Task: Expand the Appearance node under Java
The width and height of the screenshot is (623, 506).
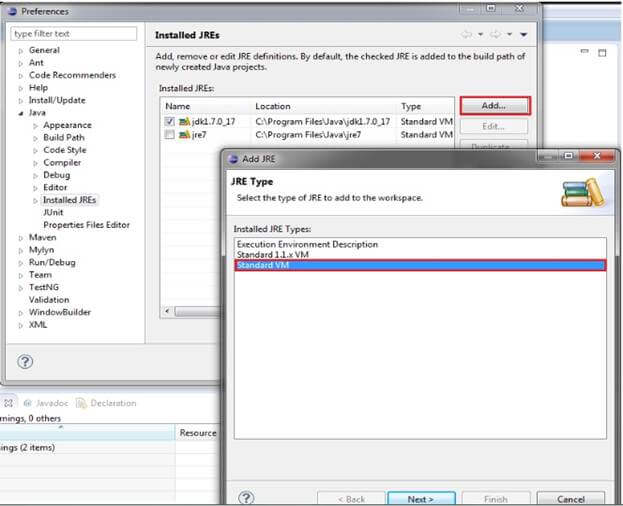Action: point(35,126)
